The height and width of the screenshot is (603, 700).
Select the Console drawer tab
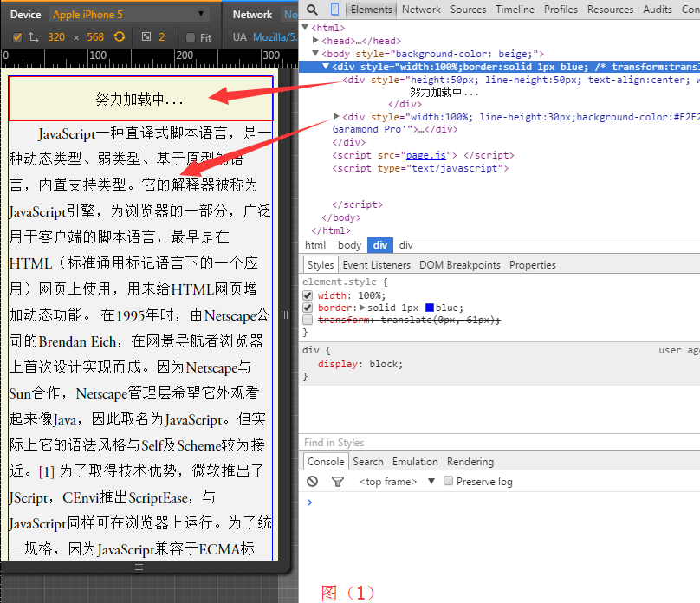point(326,462)
